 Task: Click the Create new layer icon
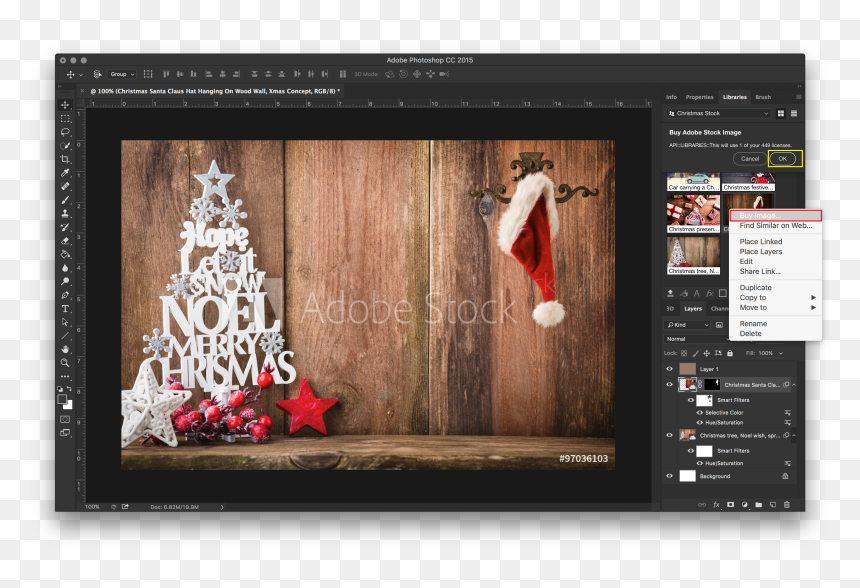point(773,505)
